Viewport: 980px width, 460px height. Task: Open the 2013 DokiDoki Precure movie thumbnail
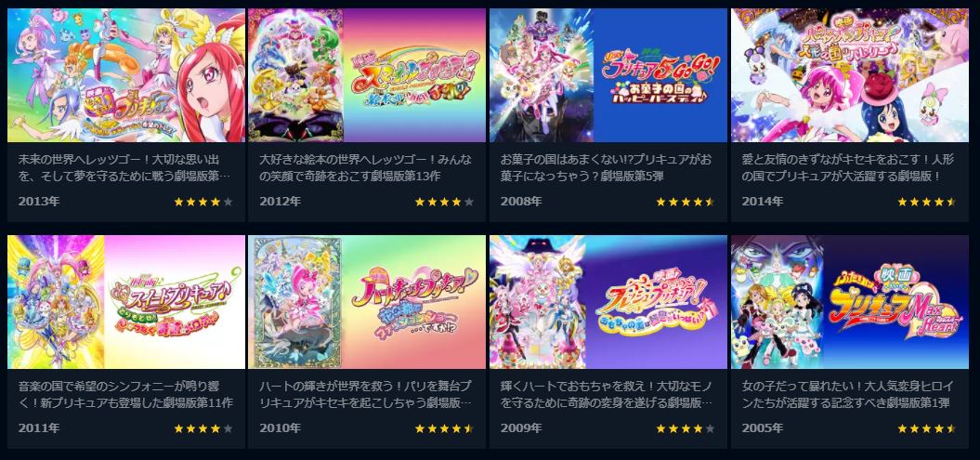(126, 75)
